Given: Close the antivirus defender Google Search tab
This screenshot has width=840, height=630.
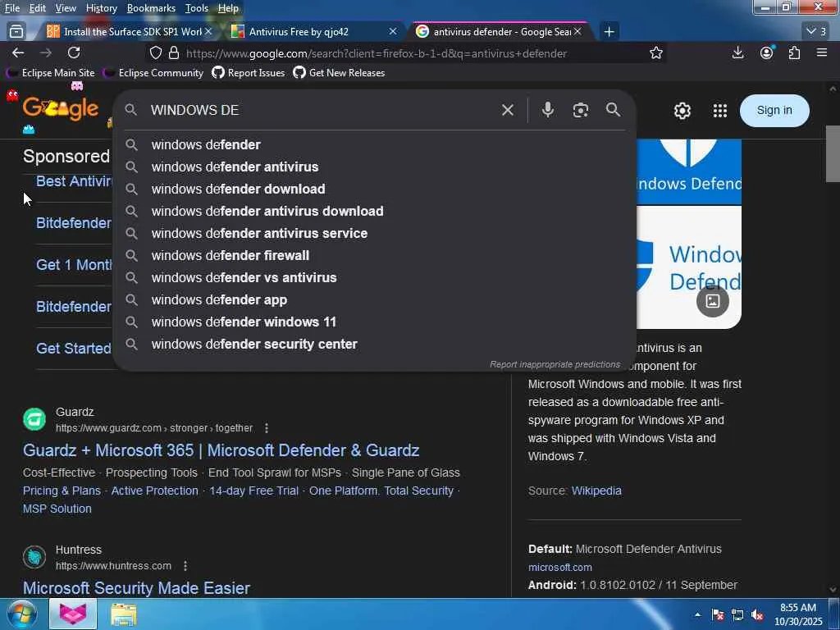Looking at the screenshot, I should point(577,32).
